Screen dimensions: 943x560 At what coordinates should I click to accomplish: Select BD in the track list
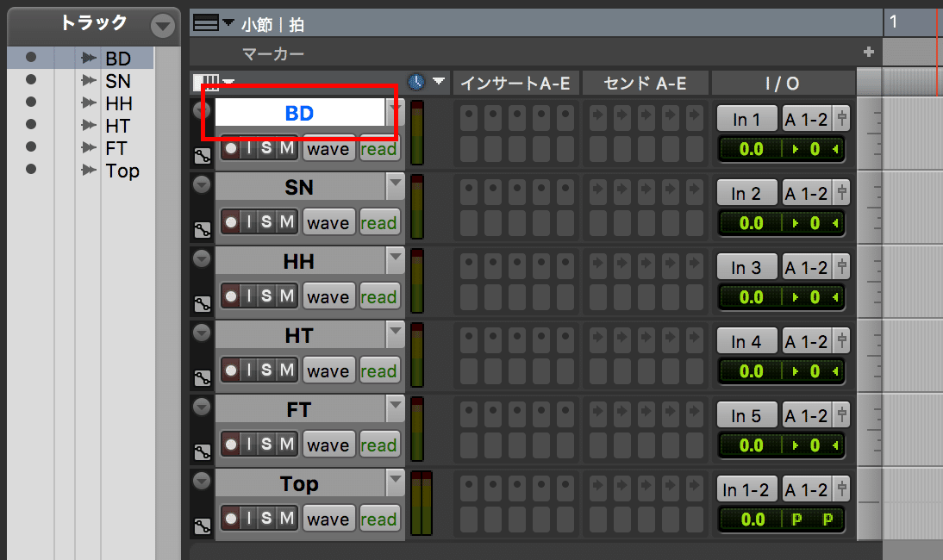pyautogui.click(x=118, y=59)
